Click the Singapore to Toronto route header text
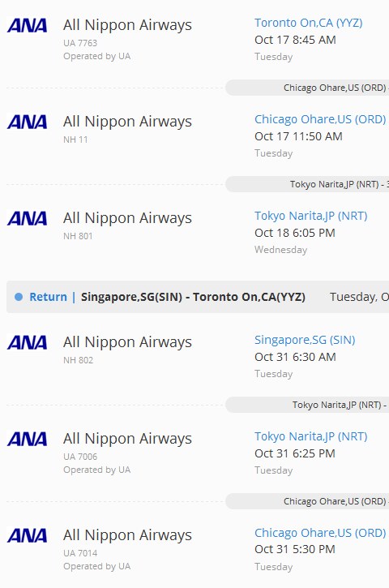The height and width of the screenshot is (588, 389). [x=193, y=297]
